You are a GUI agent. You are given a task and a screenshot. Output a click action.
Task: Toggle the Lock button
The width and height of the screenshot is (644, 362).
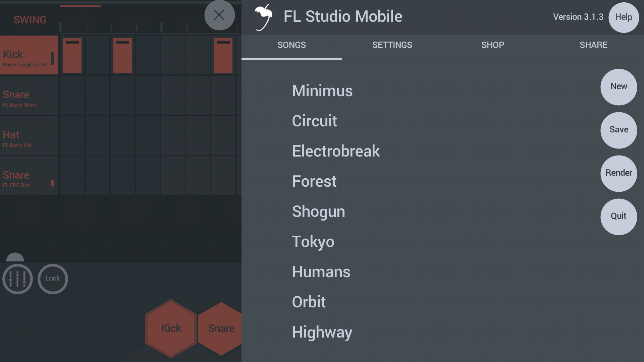click(53, 279)
